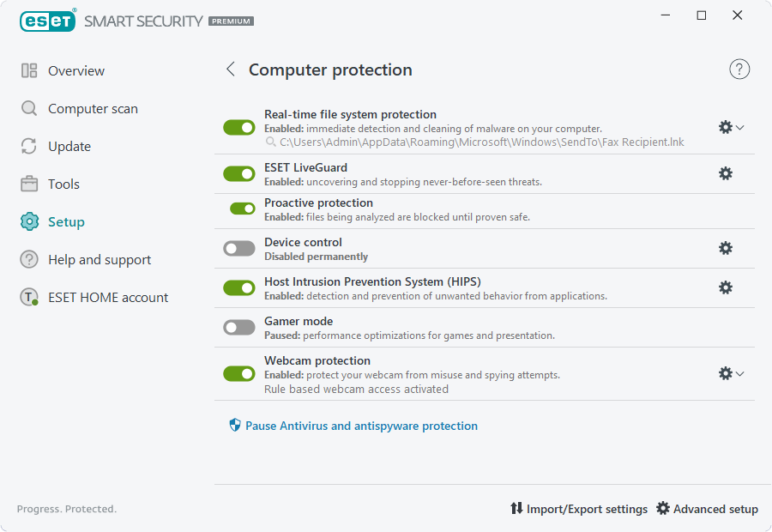Screen dimensions: 772x532
Task: Open Device control settings gear
Action: pos(726,248)
